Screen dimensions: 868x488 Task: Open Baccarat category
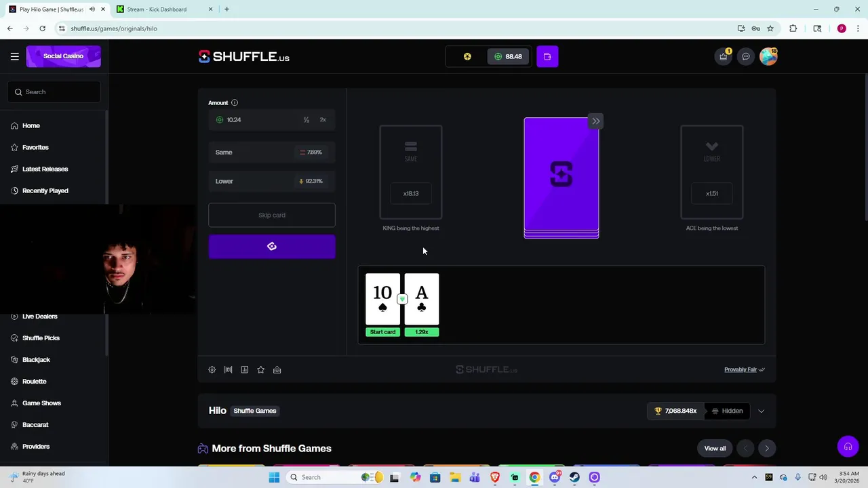point(35,424)
